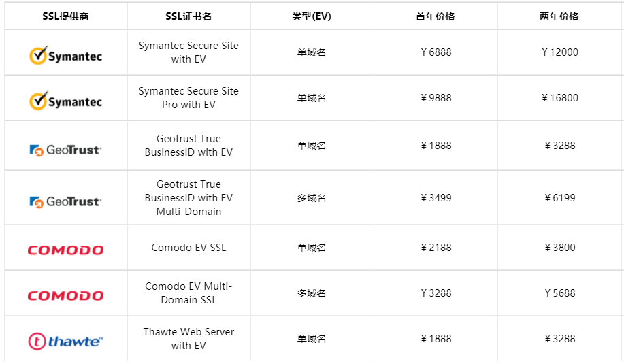Click the Comodo logo beside Comodo EV SSL
624x364 pixels.
(x=65, y=250)
